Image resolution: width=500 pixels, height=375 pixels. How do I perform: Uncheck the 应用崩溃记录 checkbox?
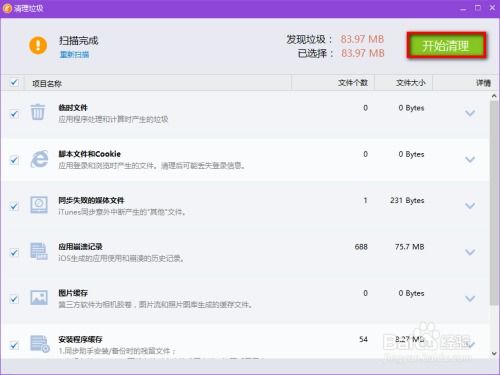tap(14, 253)
